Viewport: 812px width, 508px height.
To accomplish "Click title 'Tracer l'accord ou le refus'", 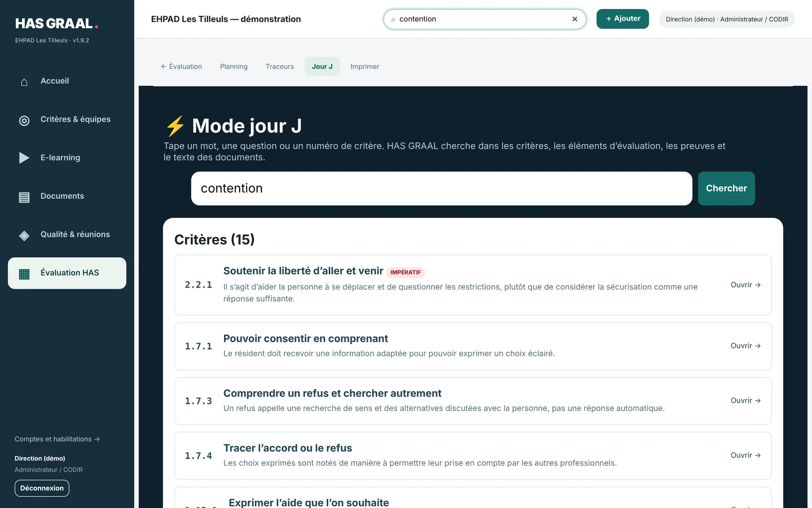I will coord(287,448).
